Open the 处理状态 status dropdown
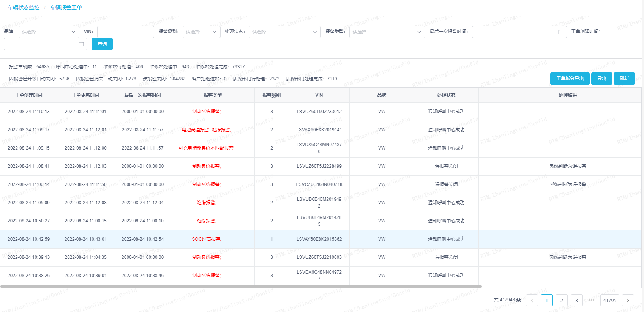 point(284,32)
